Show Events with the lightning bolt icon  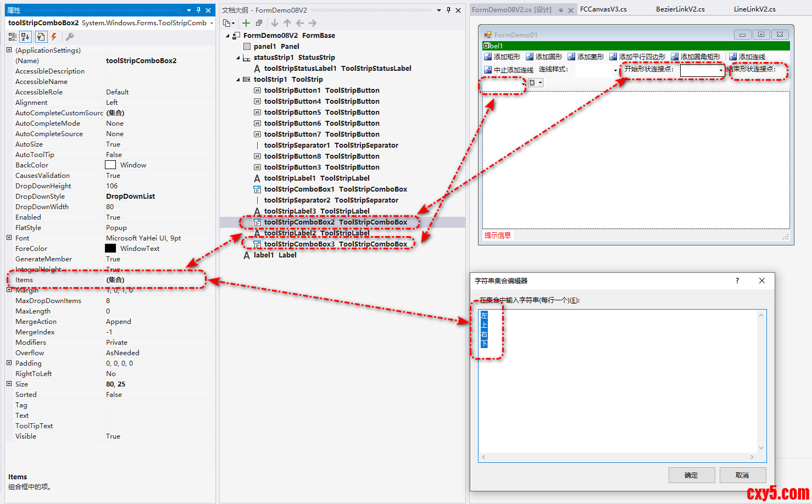click(54, 37)
